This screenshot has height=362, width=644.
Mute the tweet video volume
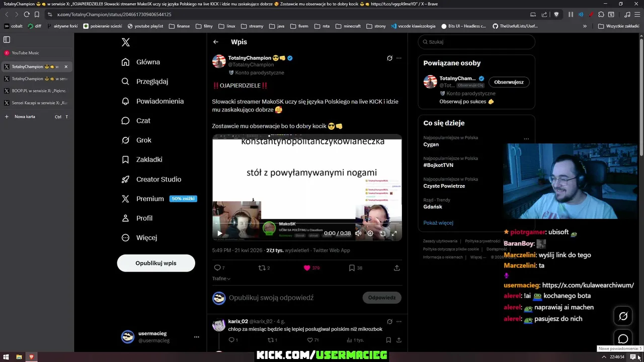coord(358,233)
